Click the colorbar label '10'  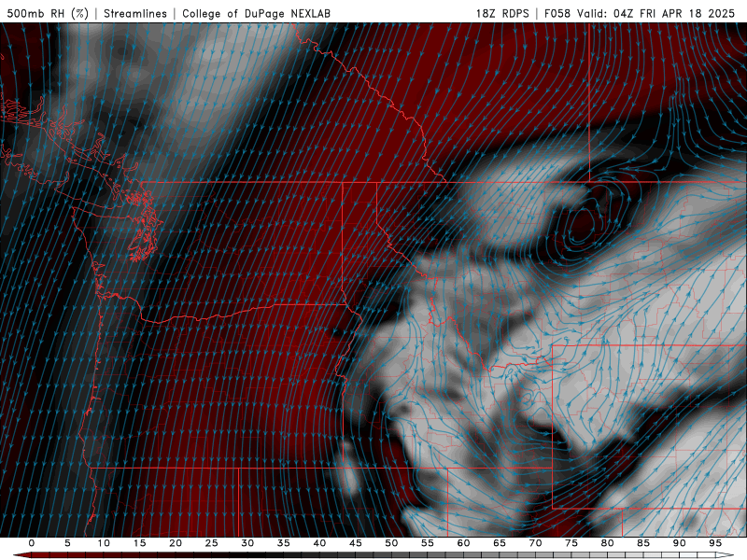click(x=104, y=543)
